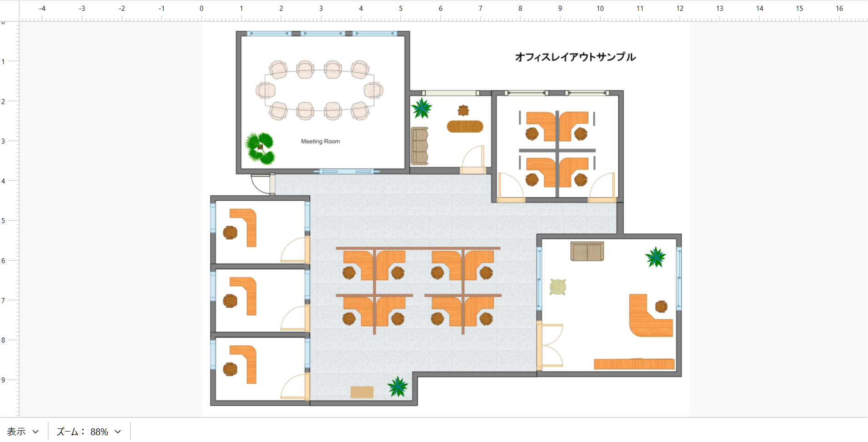Click the chair behind the executive desk
The height and width of the screenshot is (442, 868).
[661, 307]
